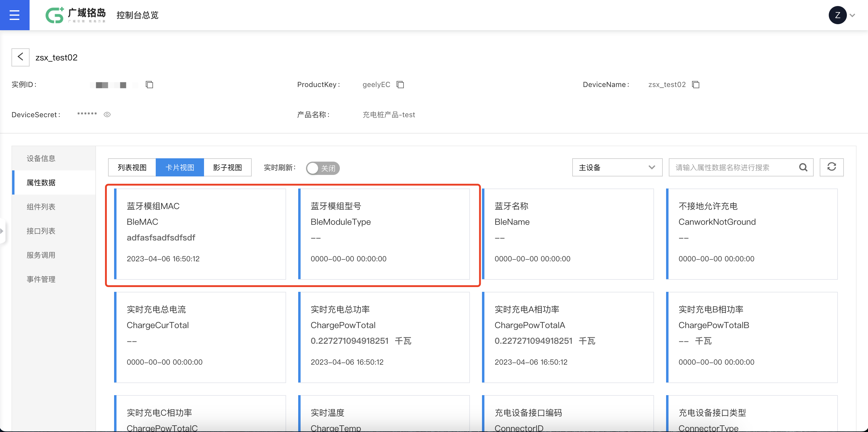The height and width of the screenshot is (432, 868).
Task: Click the 控制台总览 header title
Action: coord(138,15)
